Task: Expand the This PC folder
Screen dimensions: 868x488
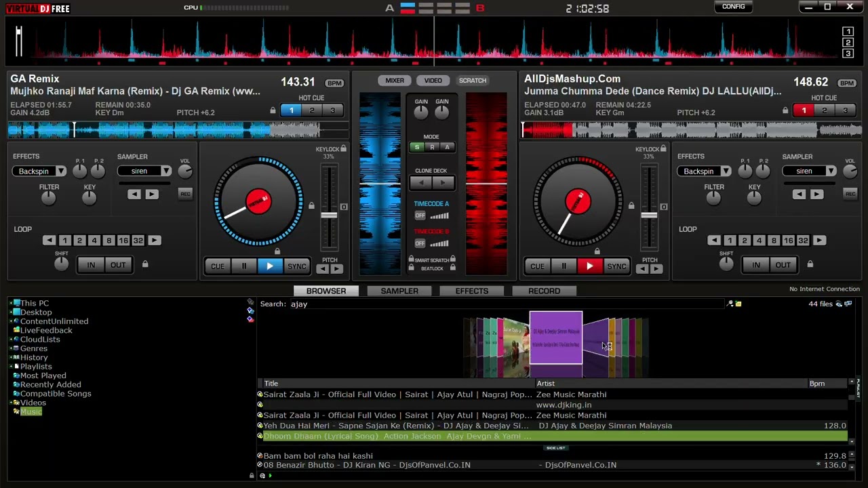Action: click(x=11, y=304)
